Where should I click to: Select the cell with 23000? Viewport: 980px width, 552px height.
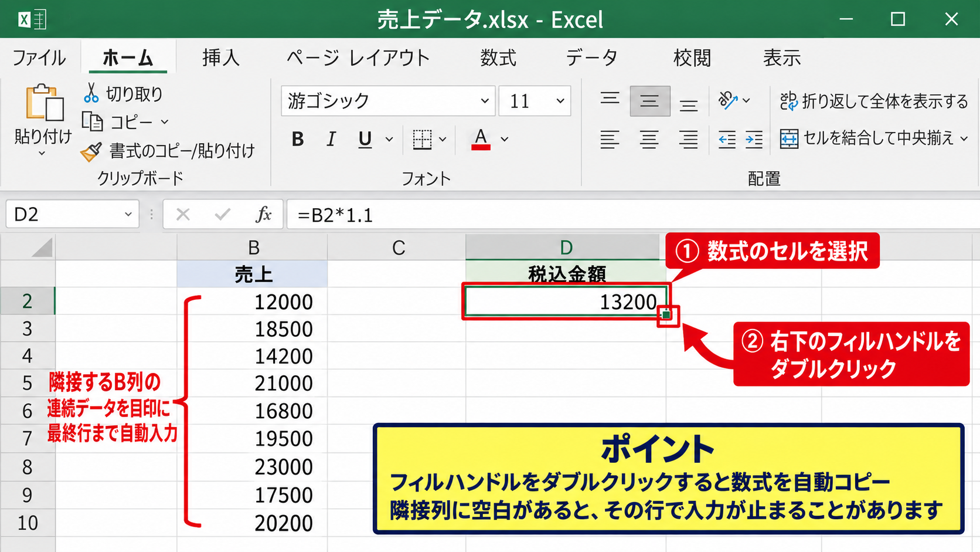(253, 467)
